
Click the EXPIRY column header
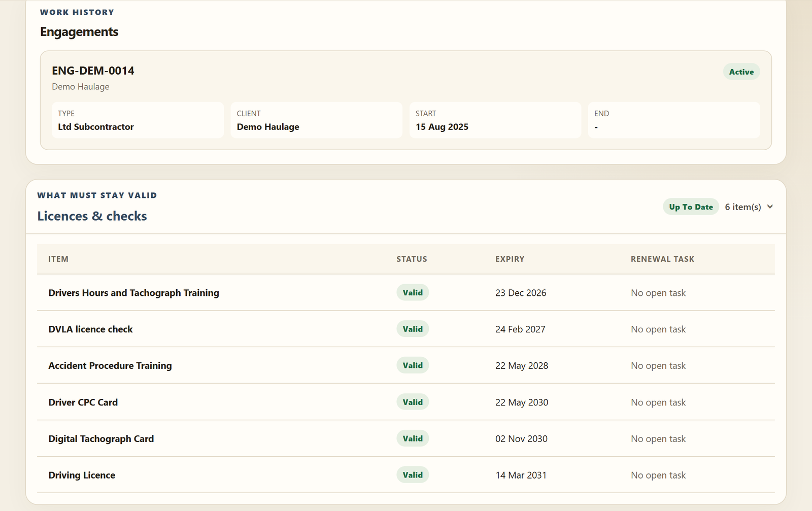510,259
